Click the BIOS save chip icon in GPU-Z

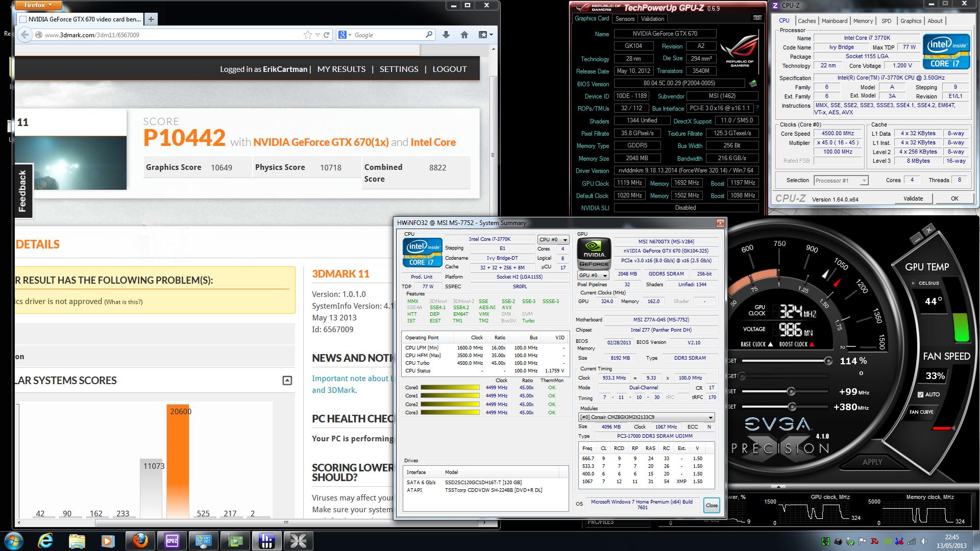(x=753, y=83)
